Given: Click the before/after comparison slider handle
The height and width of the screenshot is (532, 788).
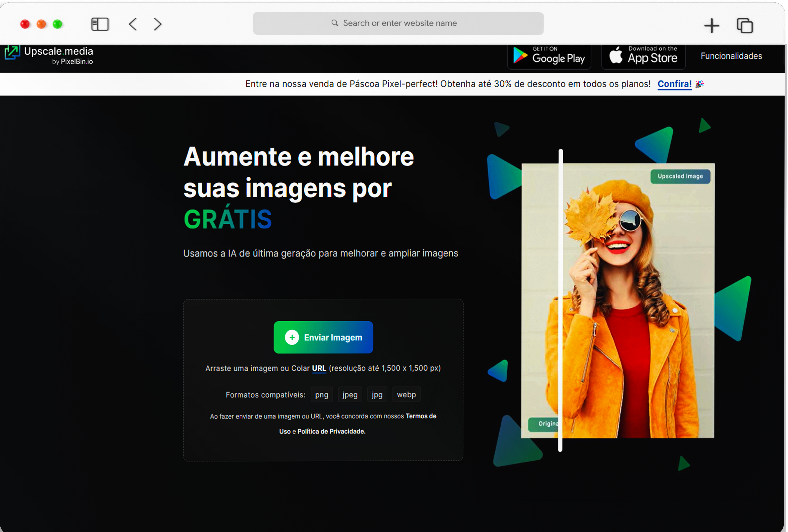Looking at the screenshot, I should click(x=560, y=300).
